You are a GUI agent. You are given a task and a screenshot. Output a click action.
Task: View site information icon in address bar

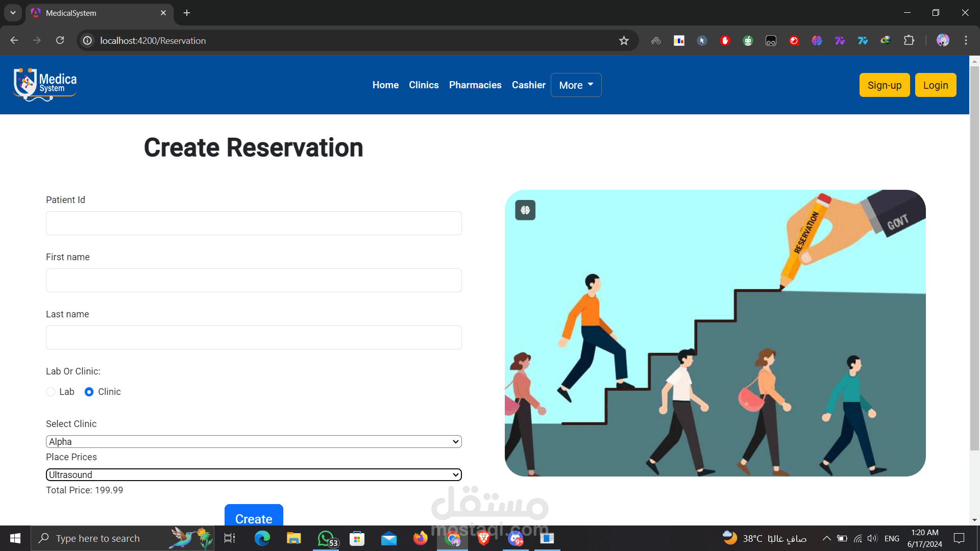[x=88, y=41]
